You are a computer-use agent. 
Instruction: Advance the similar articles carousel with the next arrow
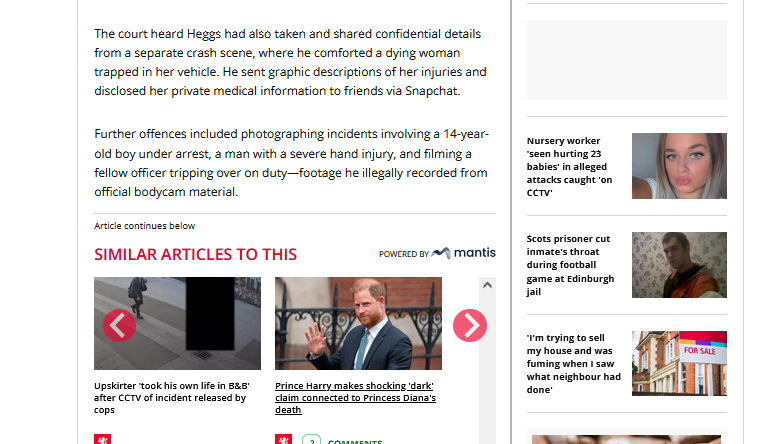pyautogui.click(x=470, y=325)
